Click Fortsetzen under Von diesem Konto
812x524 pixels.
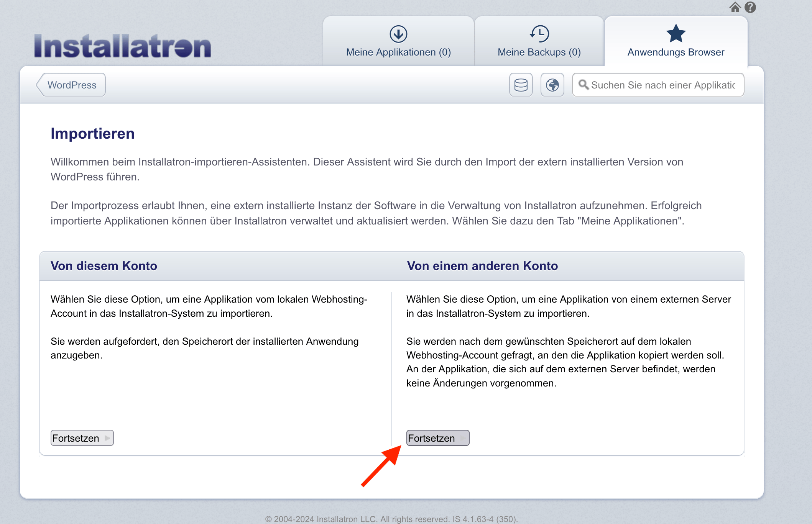pyautogui.click(x=82, y=438)
